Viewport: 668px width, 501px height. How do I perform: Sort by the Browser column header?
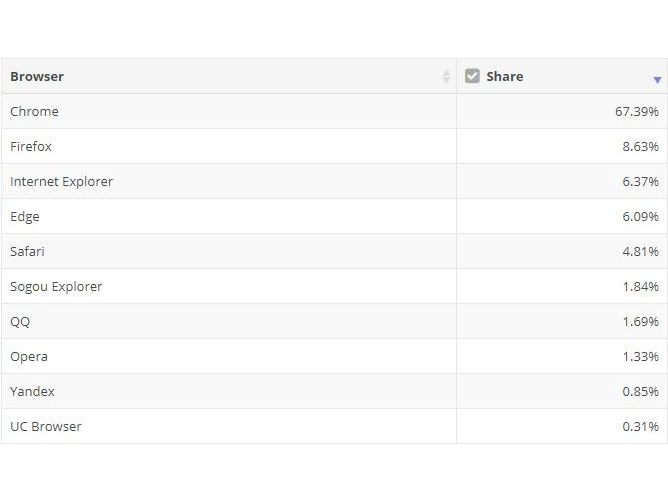point(37,77)
